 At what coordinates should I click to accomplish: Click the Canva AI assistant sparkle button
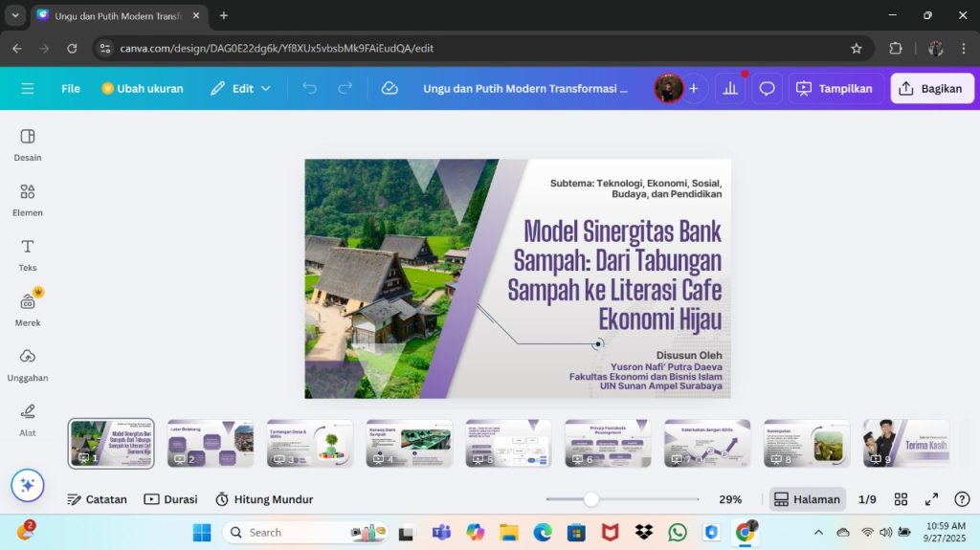pyautogui.click(x=28, y=485)
